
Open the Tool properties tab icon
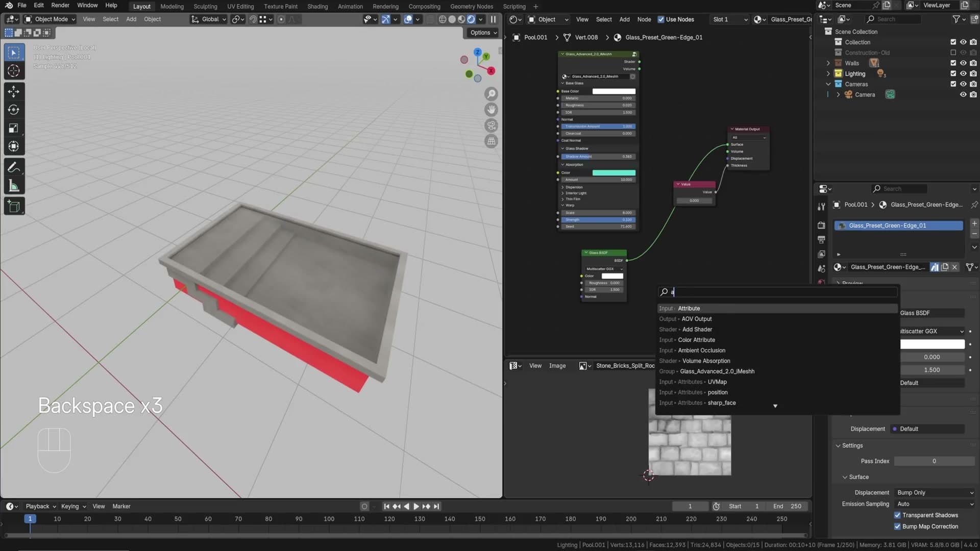(821, 207)
